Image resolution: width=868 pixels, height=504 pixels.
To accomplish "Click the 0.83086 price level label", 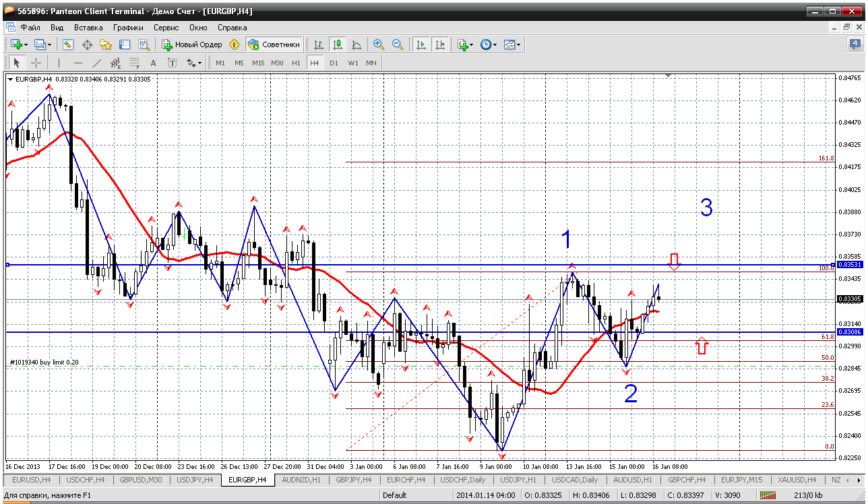I will coord(848,332).
